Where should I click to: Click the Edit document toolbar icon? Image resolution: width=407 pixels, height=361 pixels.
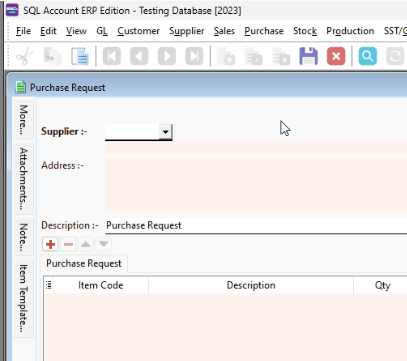254,56
